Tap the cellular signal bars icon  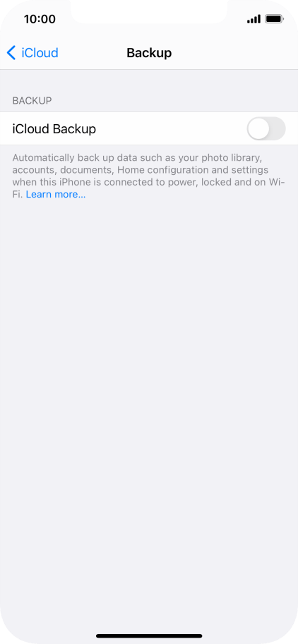pyautogui.click(x=254, y=19)
